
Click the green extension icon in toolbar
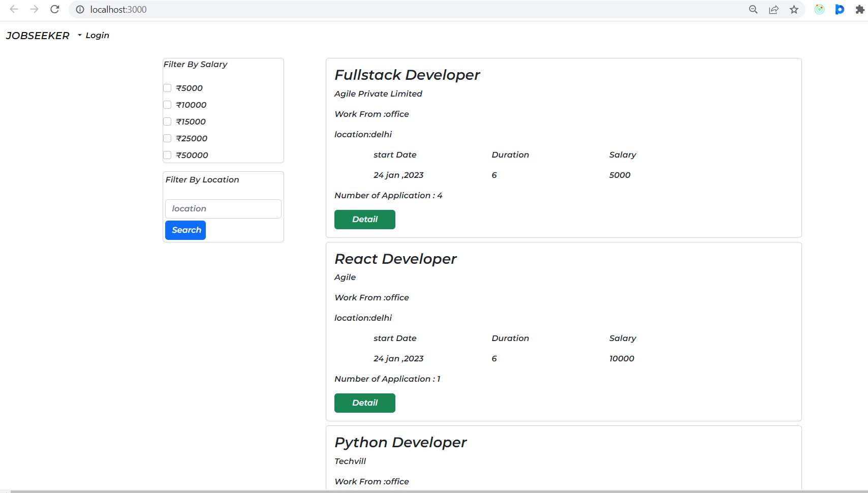pyautogui.click(x=819, y=9)
